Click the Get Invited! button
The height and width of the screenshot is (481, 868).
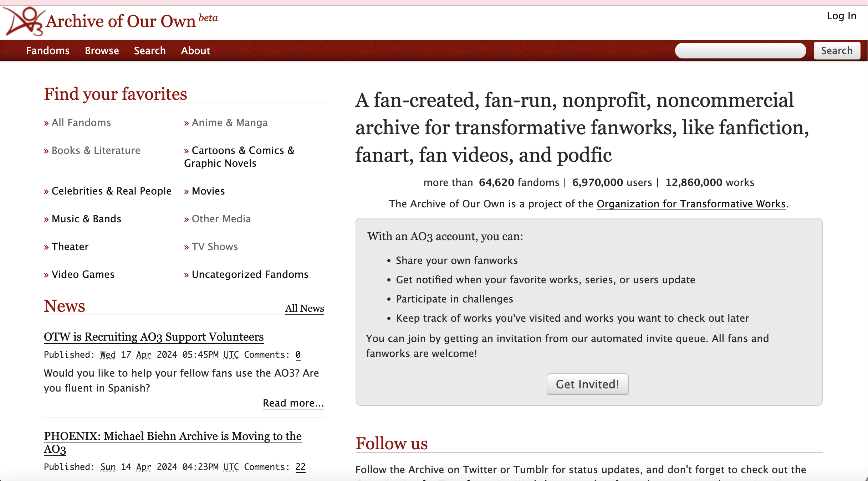coord(587,384)
